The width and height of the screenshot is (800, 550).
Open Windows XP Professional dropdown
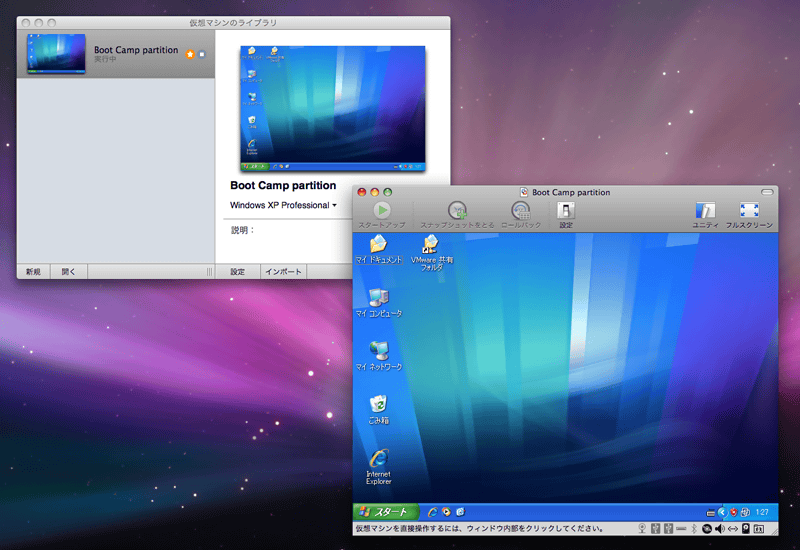(x=283, y=205)
